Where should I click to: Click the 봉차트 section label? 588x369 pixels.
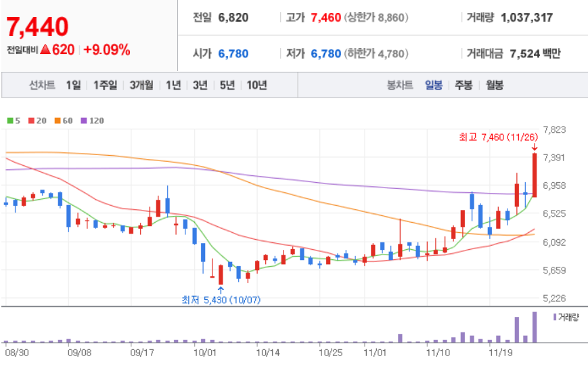pos(400,85)
